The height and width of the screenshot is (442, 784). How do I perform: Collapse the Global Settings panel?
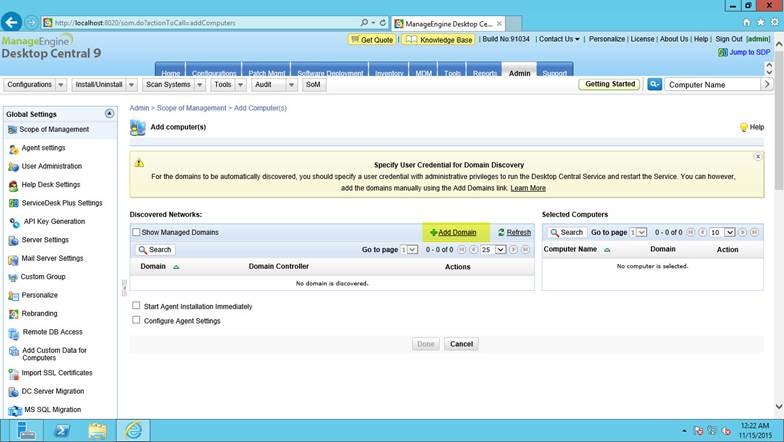(109, 114)
